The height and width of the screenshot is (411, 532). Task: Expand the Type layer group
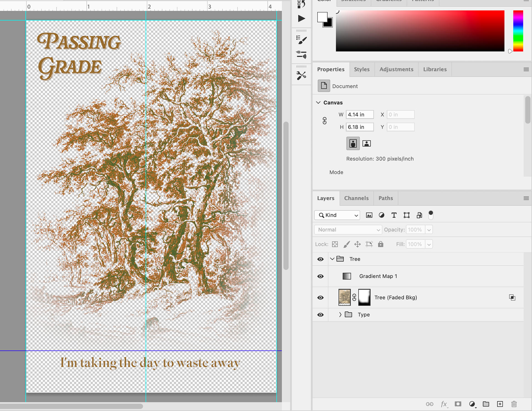click(x=340, y=315)
